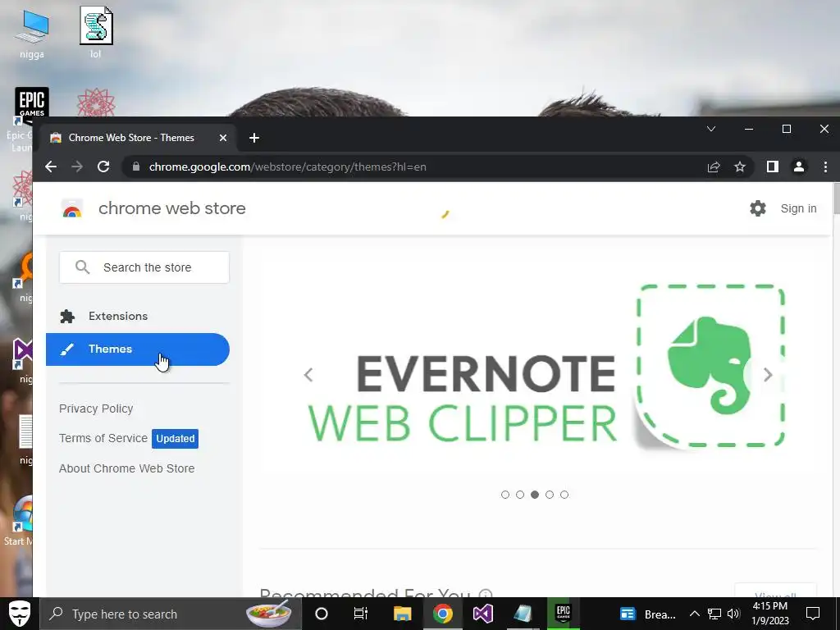
Task: Open network icon in system tray
Action: pyautogui.click(x=714, y=614)
